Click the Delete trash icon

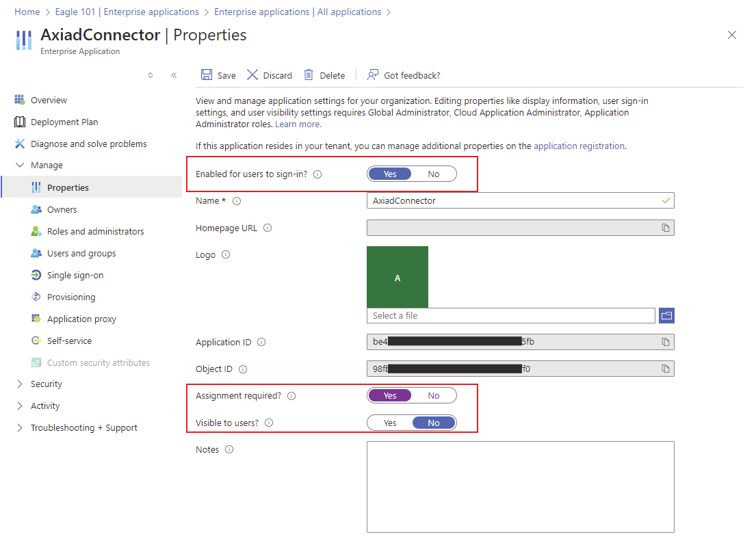coord(309,75)
